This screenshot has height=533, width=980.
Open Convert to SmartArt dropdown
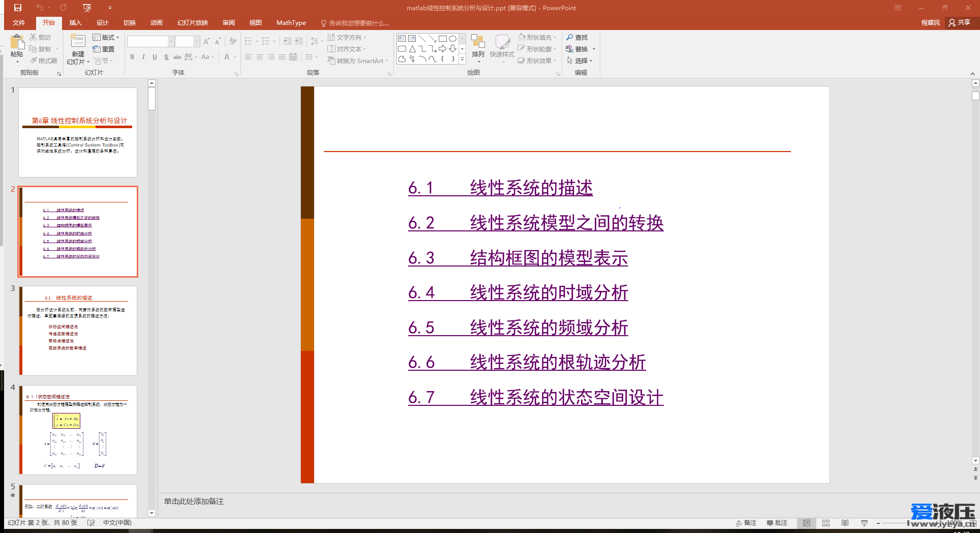pos(357,61)
